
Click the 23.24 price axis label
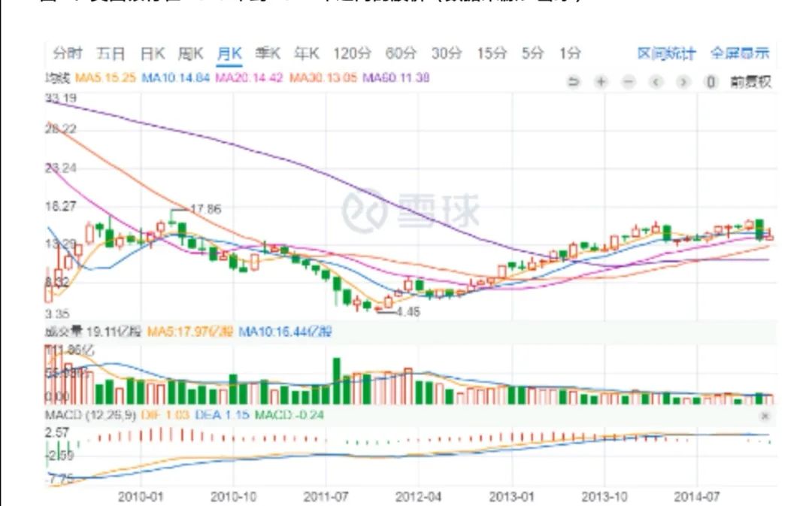(61, 168)
